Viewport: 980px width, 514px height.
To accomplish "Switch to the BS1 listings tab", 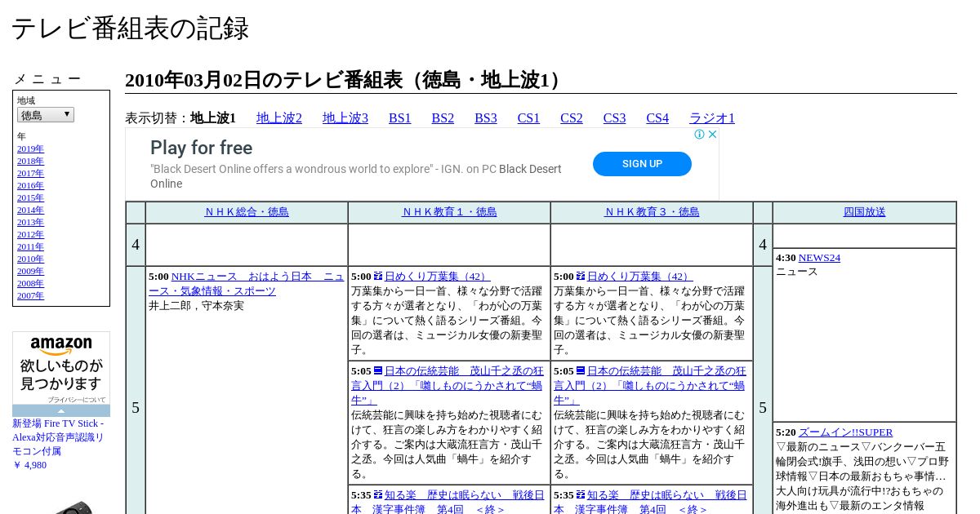I will (400, 118).
